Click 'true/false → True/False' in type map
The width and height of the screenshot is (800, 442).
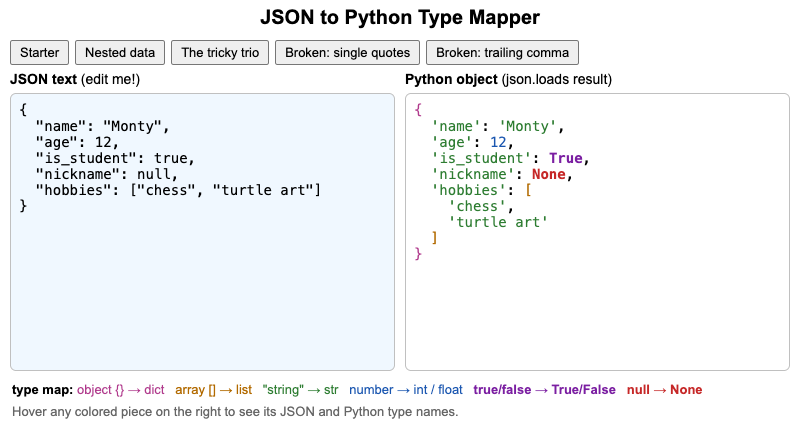[x=544, y=390]
